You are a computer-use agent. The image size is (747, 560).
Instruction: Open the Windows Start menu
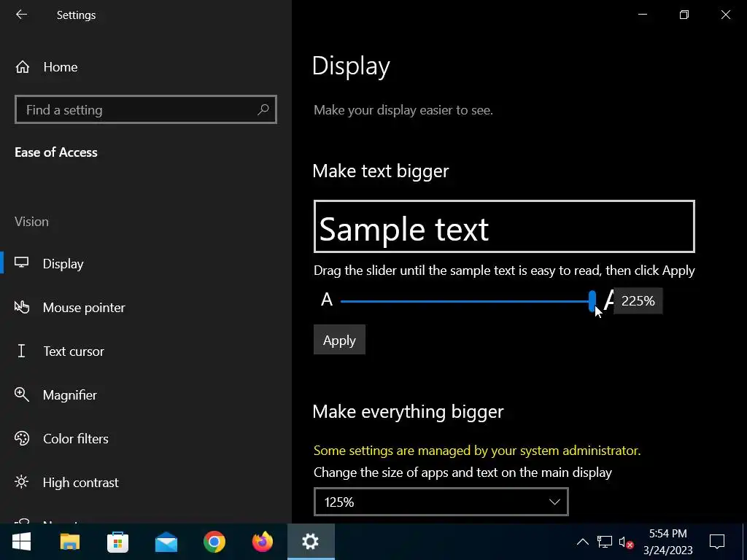(21, 542)
